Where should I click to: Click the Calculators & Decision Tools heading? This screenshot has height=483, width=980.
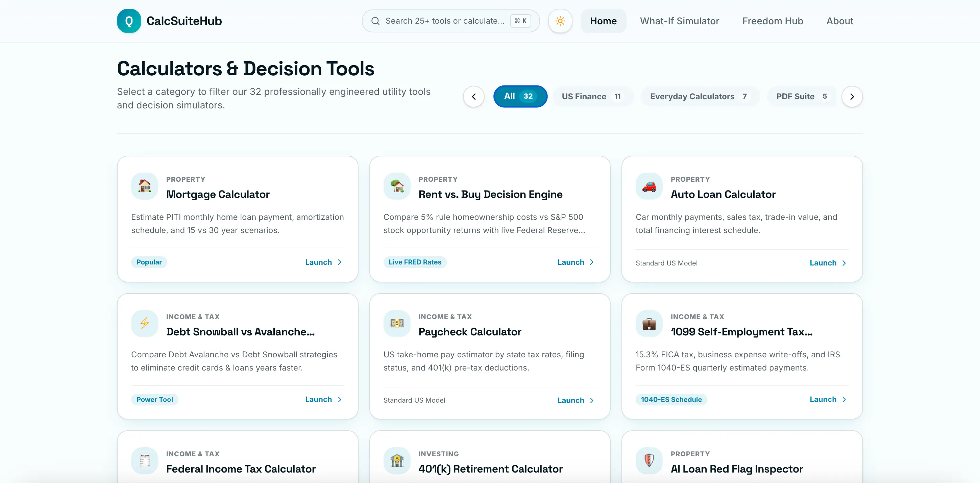245,69
